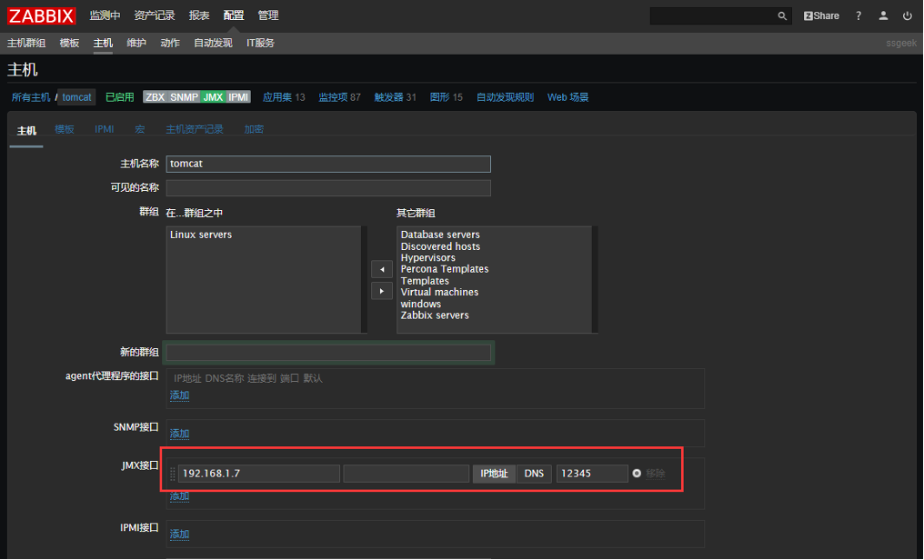
Task: Click the JMX IP address field
Action: click(x=258, y=474)
